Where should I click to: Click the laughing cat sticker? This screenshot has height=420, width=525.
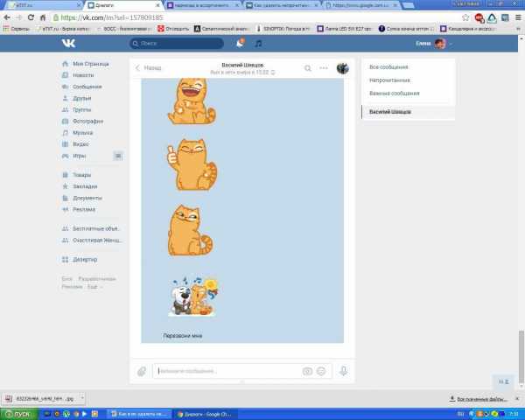[x=192, y=101]
